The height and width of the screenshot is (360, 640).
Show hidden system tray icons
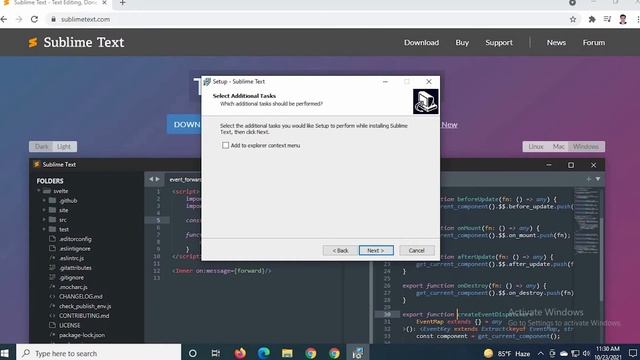(540, 353)
